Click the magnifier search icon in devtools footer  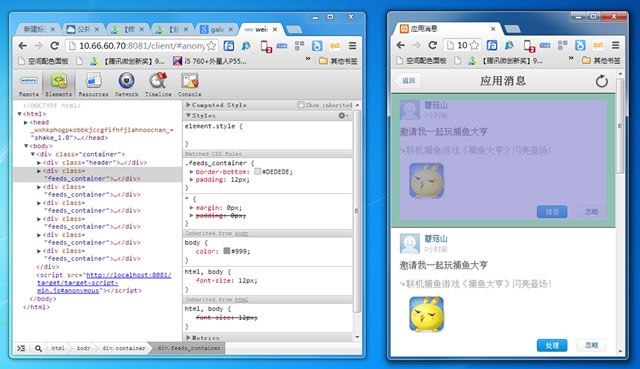38,348
